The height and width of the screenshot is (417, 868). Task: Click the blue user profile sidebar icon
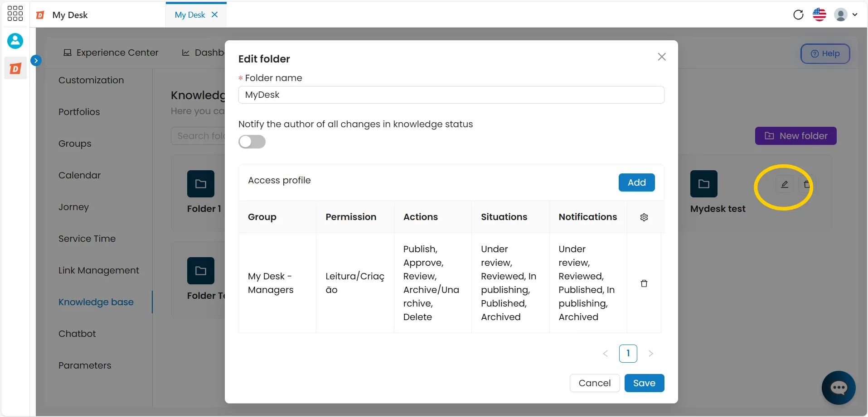coord(15,41)
